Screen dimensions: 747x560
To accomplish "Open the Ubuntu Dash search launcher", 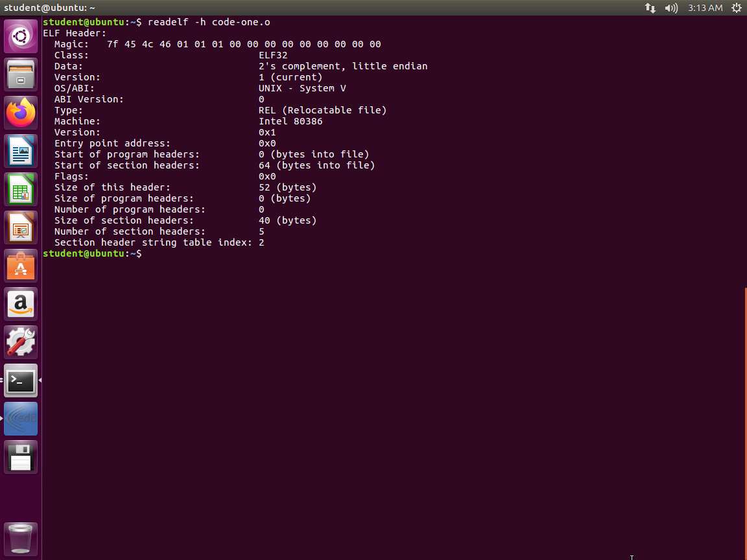I will coord(21,36).
